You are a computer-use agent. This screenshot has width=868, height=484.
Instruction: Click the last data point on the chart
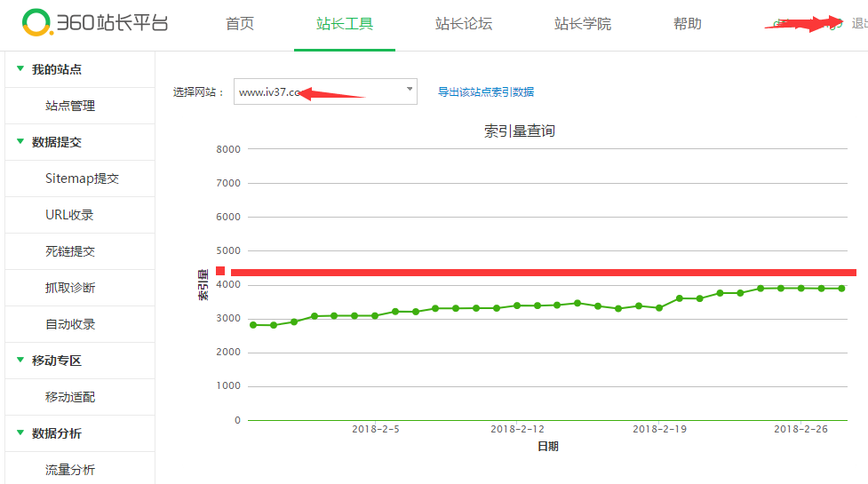point(841,289)
